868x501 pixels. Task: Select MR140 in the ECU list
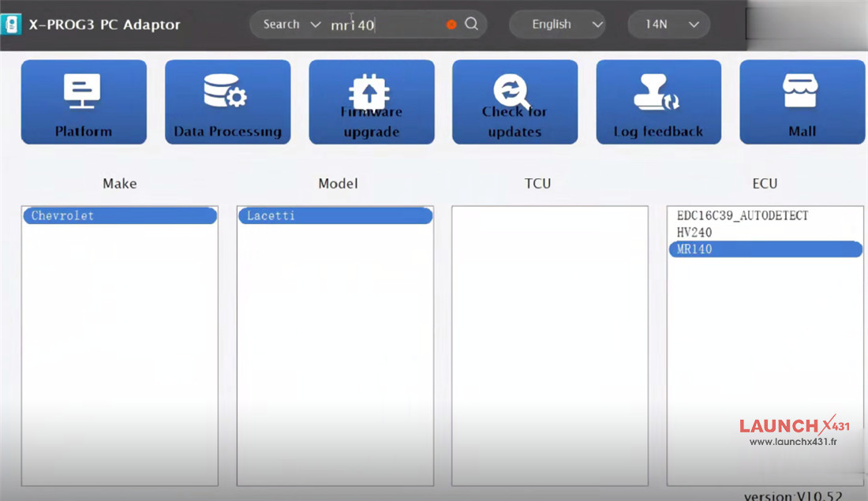coord(764,249)
